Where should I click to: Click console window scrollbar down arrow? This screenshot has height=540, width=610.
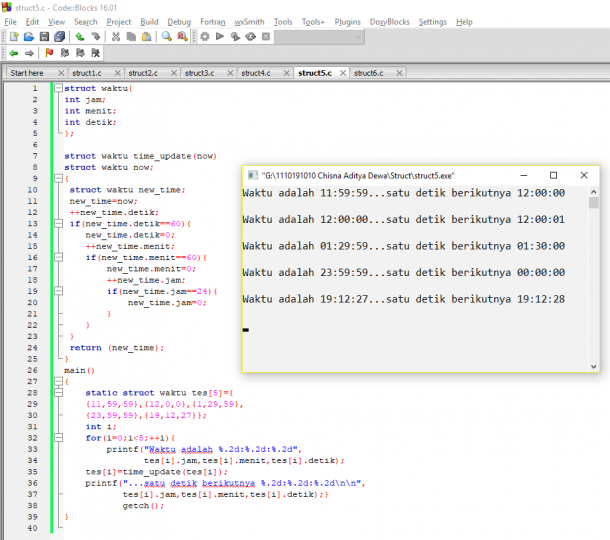(593, 366)
